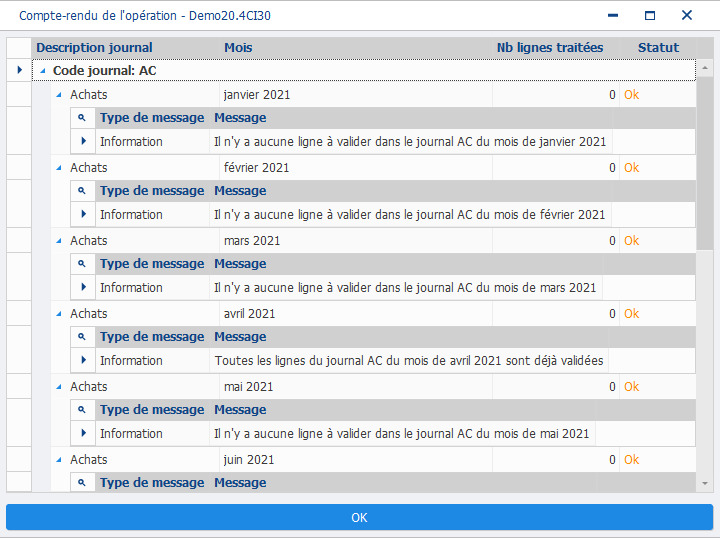Sort by Mois column header
This screenshot has height=538, width=720.
point(356,48)
